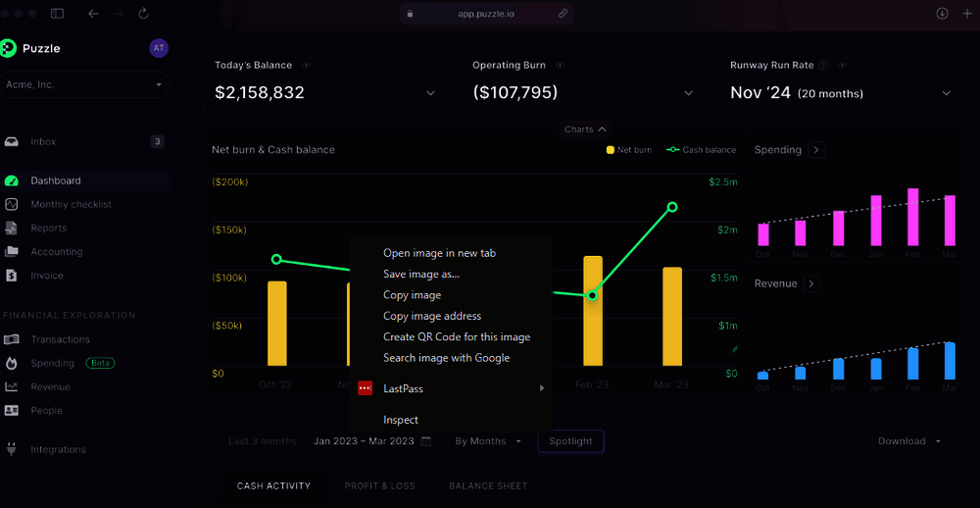Hide Runway Run Rate with eye icon
This screenshot has height=508, width=980.
click(841, 66)
